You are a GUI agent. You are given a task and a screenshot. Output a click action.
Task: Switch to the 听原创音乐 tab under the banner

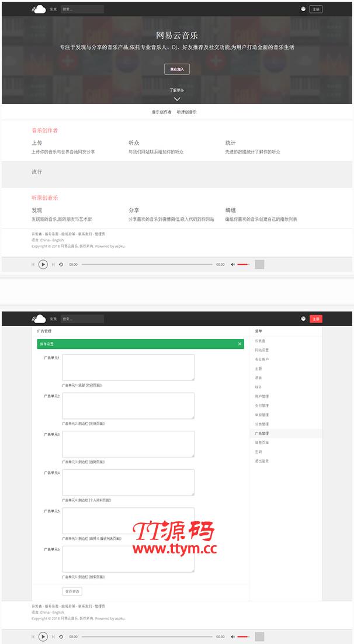[x=187, y=112]
